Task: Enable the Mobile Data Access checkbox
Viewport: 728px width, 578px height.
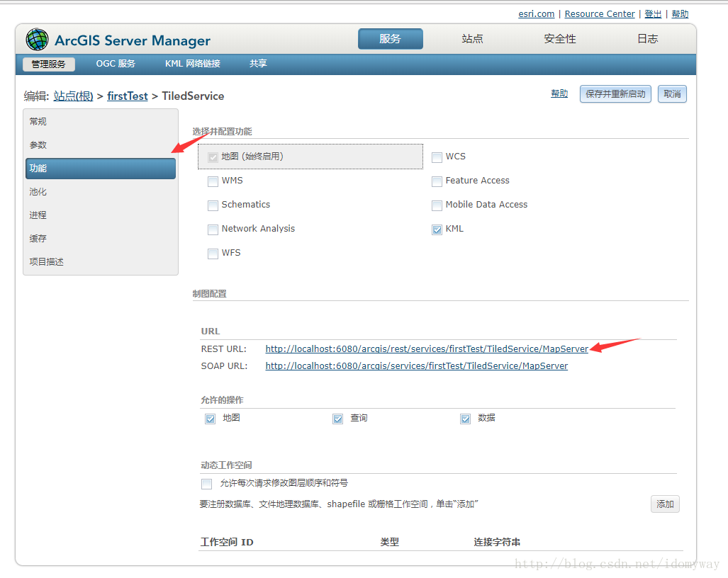Action: [437, 205]
